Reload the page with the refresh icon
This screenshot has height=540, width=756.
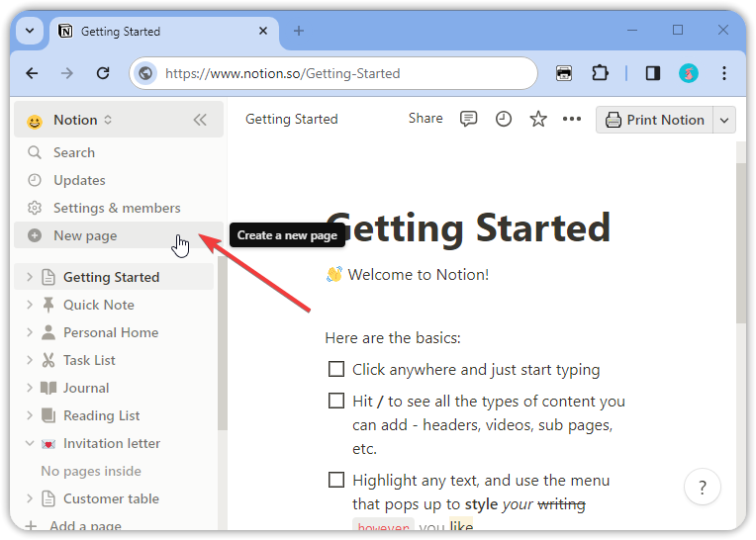click(103, 73)
